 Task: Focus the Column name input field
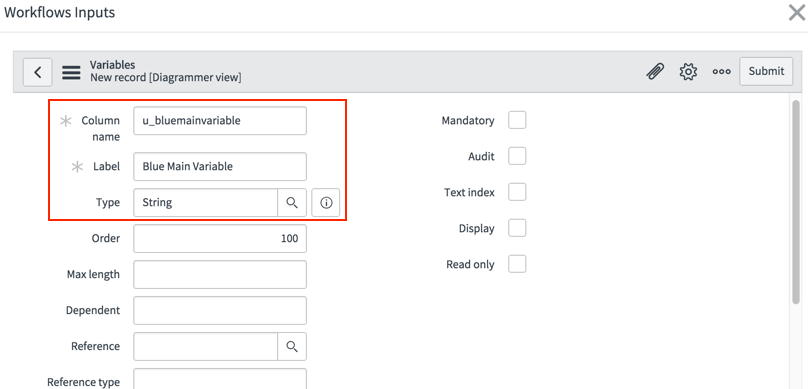(220, 121)
